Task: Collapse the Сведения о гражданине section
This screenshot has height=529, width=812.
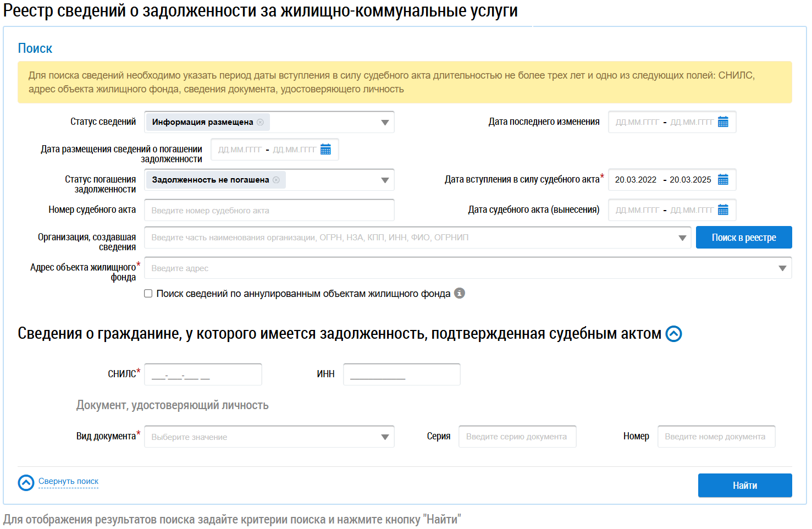Action: click(673, 334)
